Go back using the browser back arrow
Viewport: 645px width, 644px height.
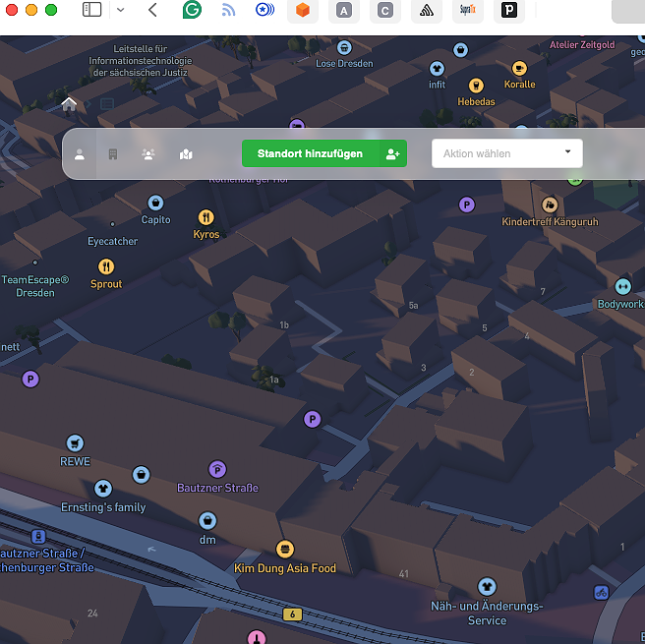pos(152,11)
